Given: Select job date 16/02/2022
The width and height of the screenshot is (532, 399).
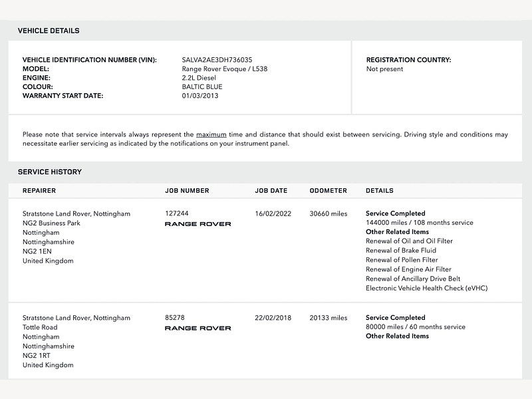Looking at the screenshot, I should pyautogui.click(x=273, y=213).
